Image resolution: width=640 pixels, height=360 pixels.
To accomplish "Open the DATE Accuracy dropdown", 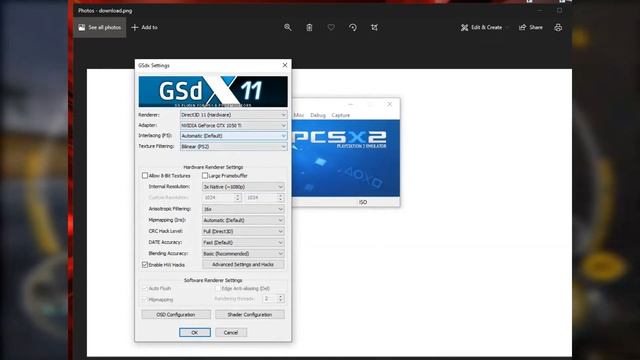I will [x=243, y=242].
